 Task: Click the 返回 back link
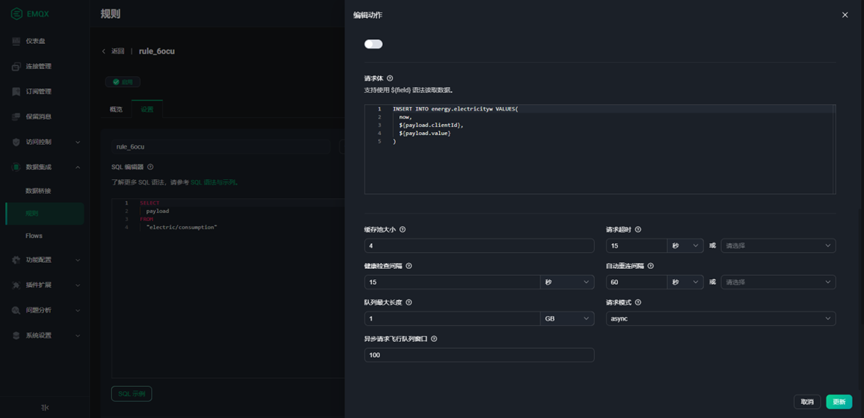118,51
